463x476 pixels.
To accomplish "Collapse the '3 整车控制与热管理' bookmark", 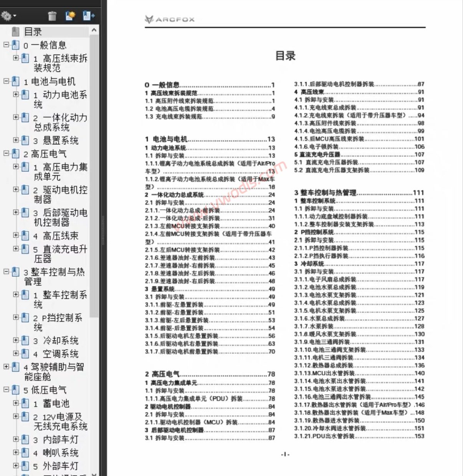I will pyautogui.click(x=6, y=272).
